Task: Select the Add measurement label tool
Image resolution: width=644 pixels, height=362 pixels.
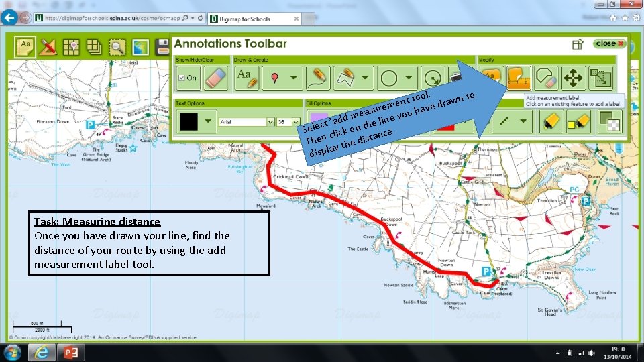Action: point(519,78)
